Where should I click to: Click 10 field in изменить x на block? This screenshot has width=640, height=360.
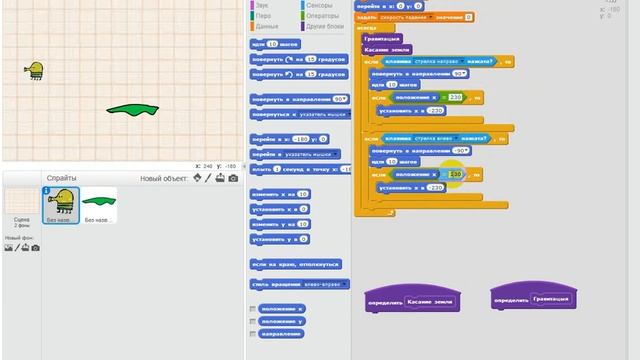[x=302, y=194]
